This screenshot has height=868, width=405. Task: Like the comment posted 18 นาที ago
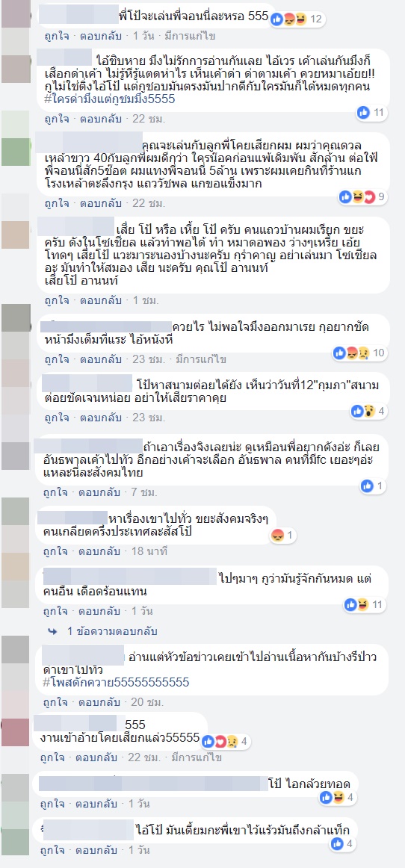(x=56, y=551)
